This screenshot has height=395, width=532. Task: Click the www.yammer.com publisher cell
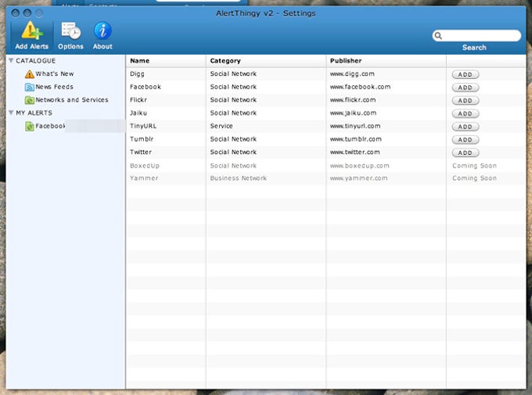pyautogui.click(x=358, y=178)
